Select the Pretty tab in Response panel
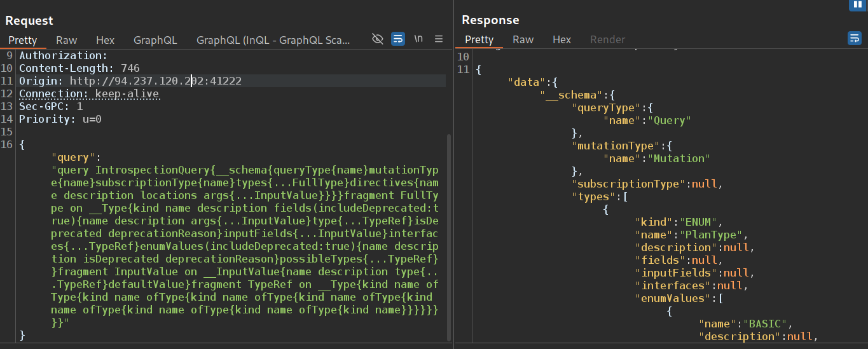 tap(479, 39)
